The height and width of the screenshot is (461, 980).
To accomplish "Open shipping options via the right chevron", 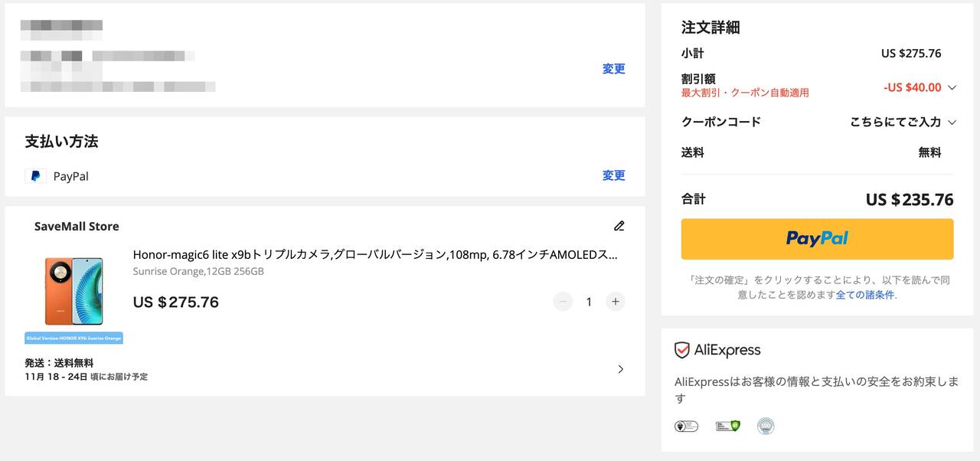I will pyautogui.click(x=620, y=369).
